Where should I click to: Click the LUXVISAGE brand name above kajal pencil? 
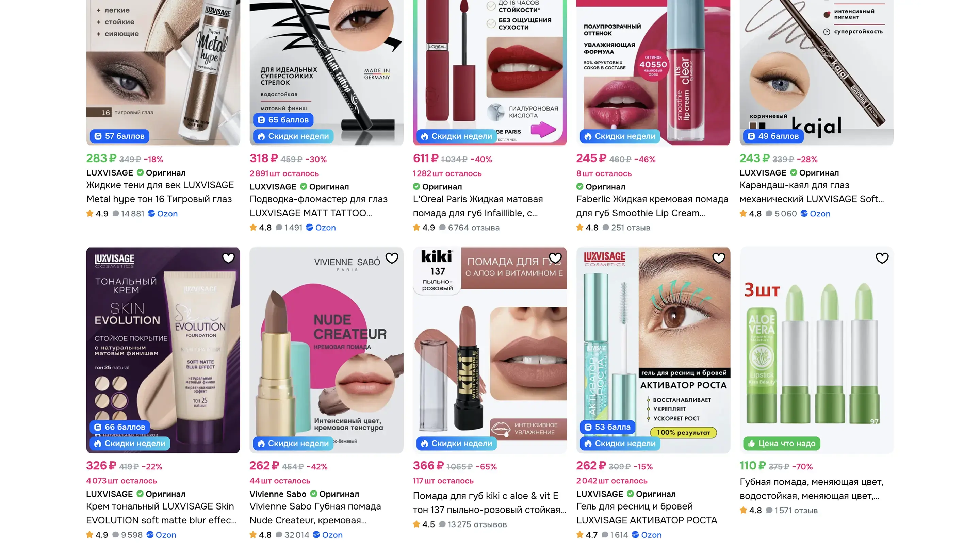[763, 173]
